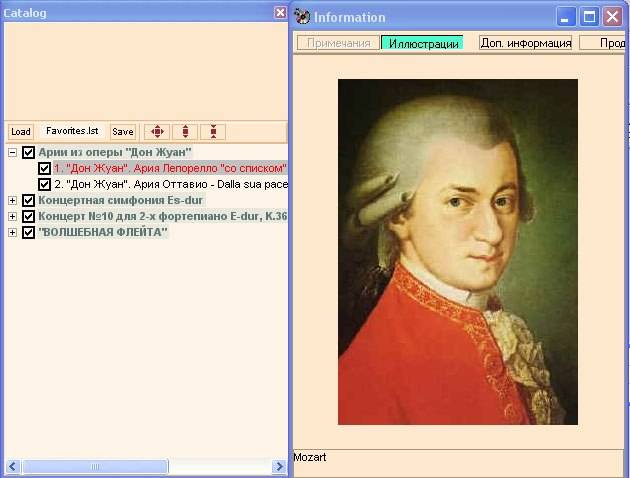Screen dimensions: 630x478
Task: Click the Save button
Action: click(123, 132)
